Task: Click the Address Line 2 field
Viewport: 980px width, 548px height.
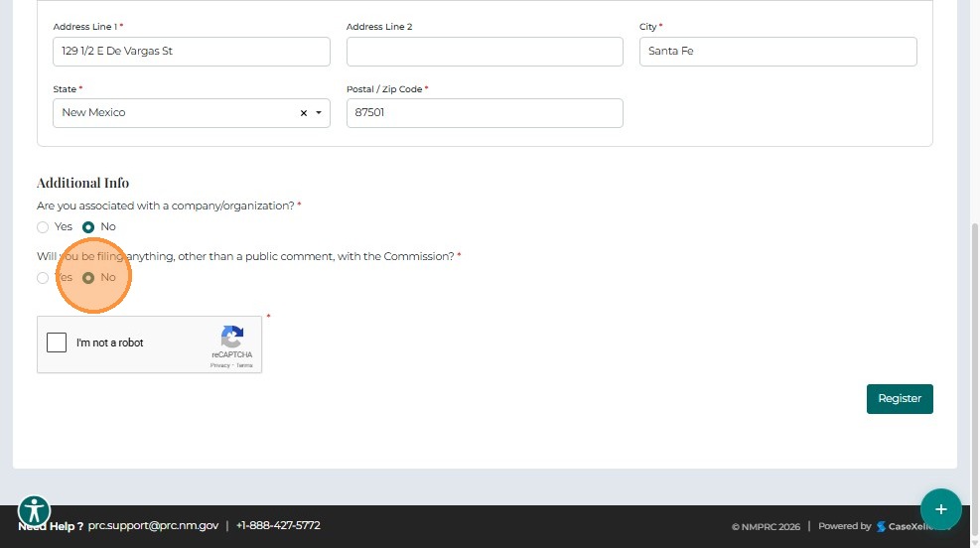Action: (485, 52)
